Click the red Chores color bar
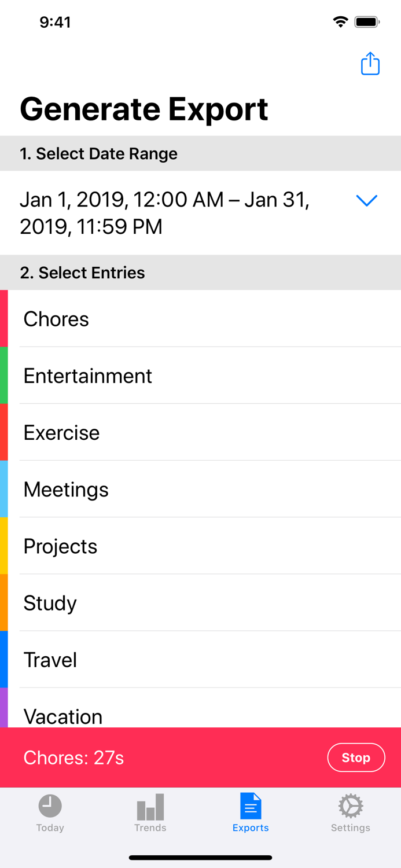This screenshot has height=868, width=401. (2, 319)
